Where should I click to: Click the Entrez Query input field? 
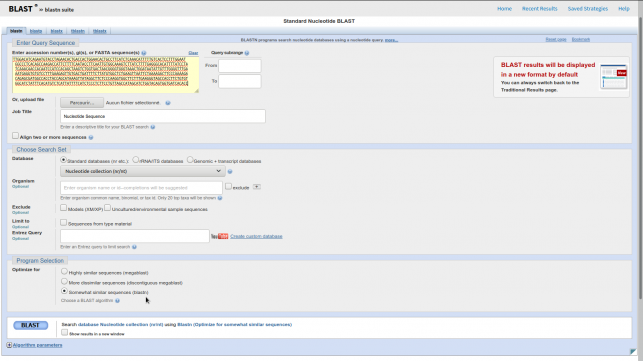[135, 236]
